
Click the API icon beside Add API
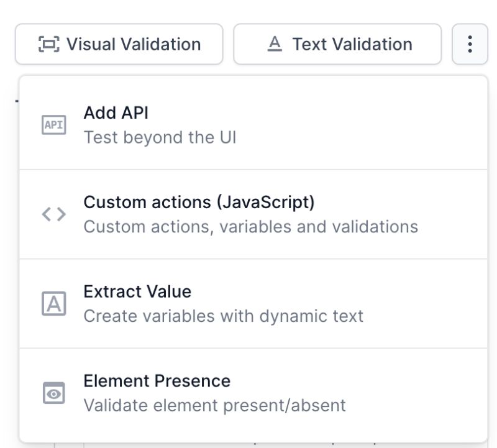coord(53,125)
